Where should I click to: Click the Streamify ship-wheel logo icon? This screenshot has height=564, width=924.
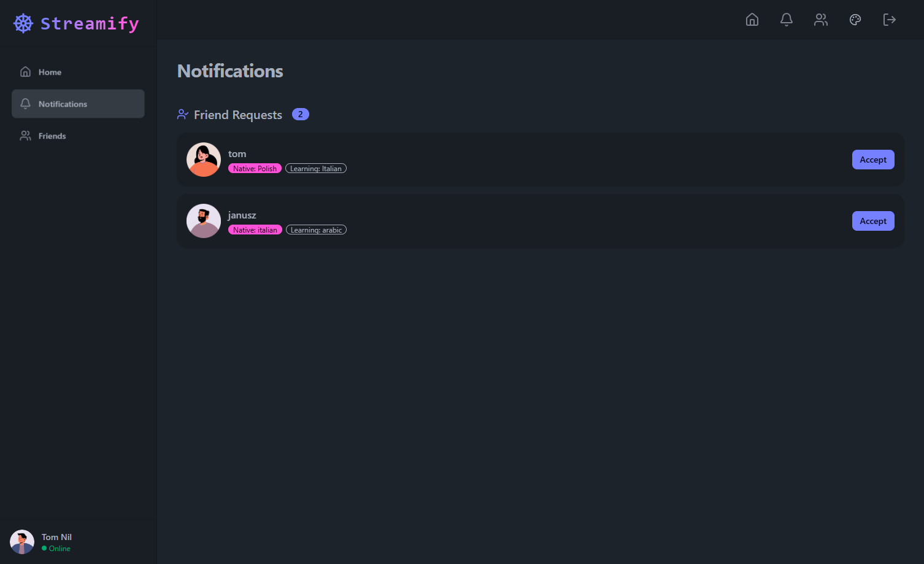click(x=23, y=23)
